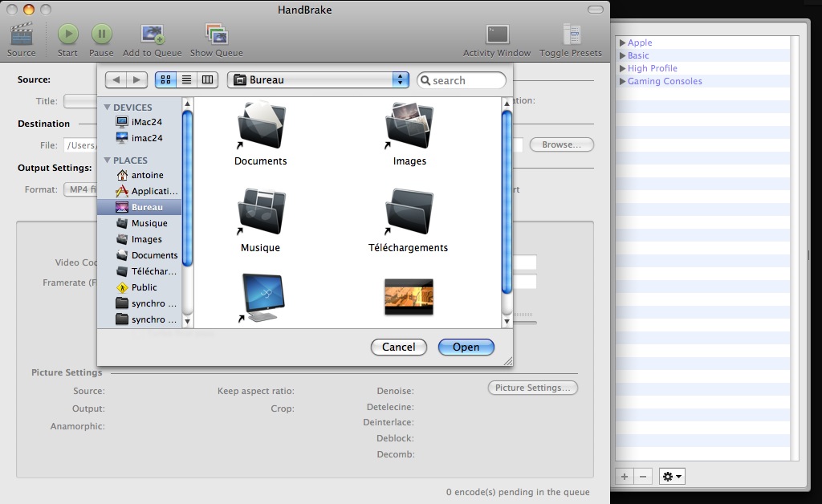Switch file dialog to icon view
The image size is (822, 504).
pos(165,79)
